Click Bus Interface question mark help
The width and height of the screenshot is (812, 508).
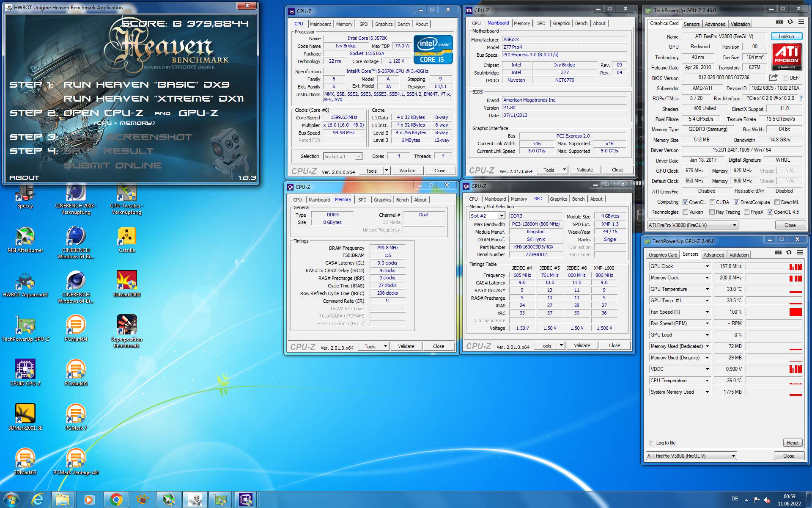click(x=801, y=98)
